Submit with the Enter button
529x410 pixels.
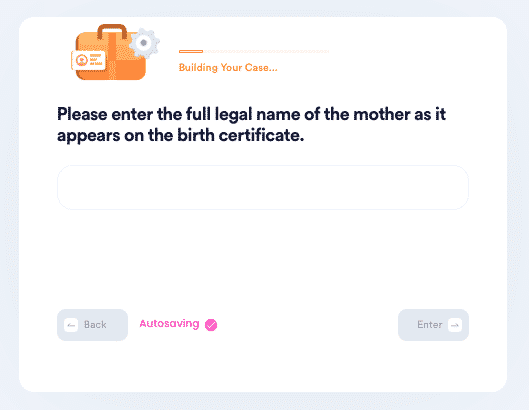434,325
